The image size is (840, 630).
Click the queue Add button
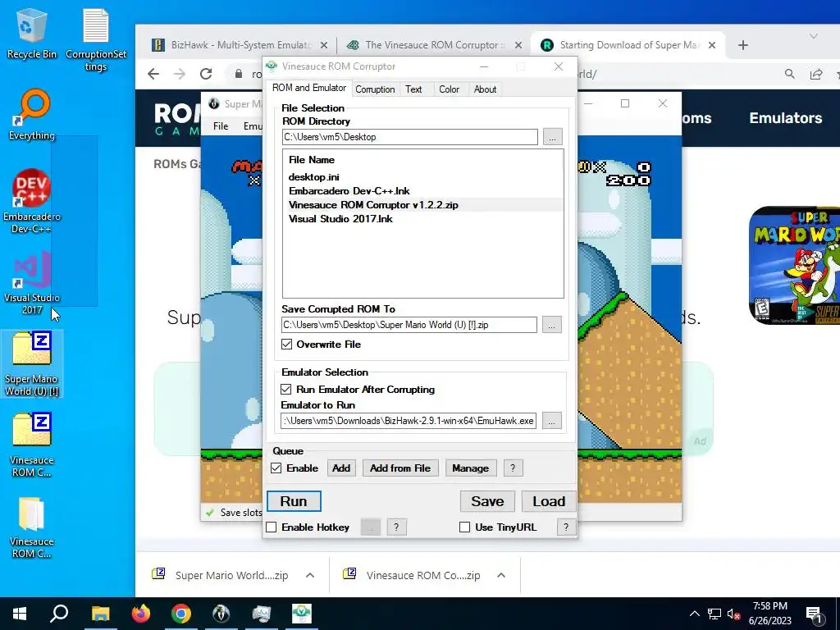click(340, 468)
